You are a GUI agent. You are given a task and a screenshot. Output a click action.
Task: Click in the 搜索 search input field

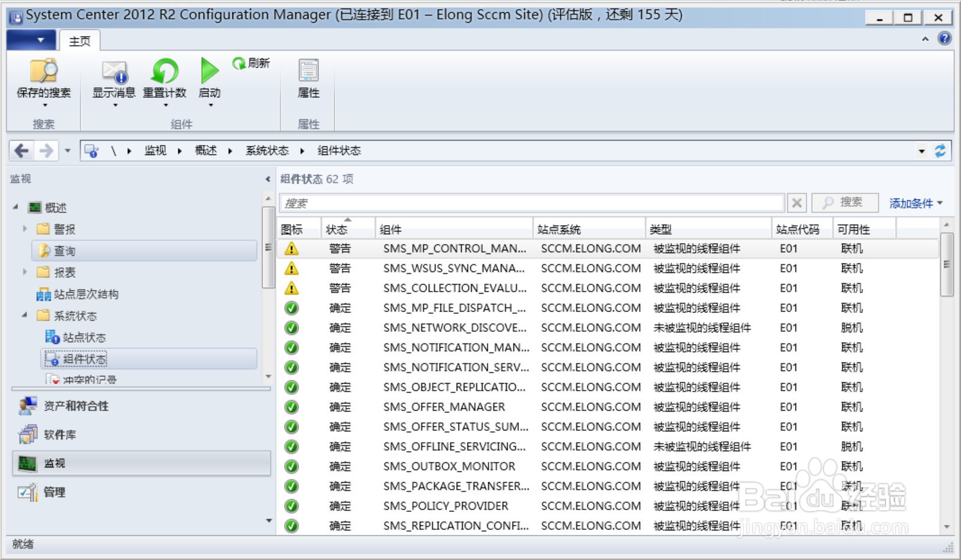[532, 203]
